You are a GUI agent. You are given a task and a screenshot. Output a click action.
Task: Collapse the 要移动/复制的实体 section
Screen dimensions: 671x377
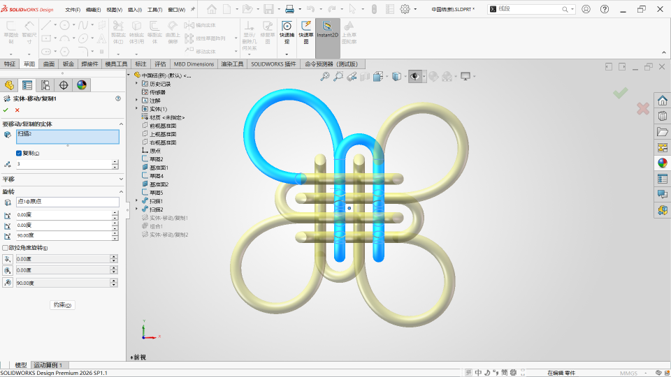121,124
